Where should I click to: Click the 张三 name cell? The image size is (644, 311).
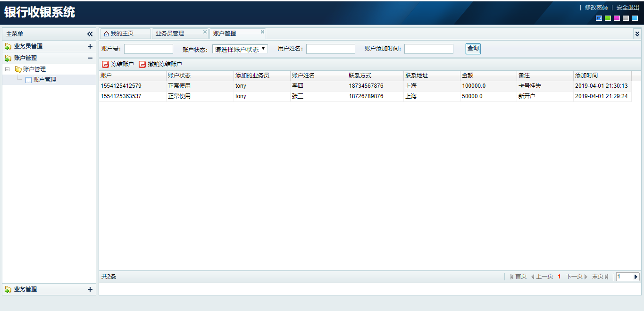318,96
